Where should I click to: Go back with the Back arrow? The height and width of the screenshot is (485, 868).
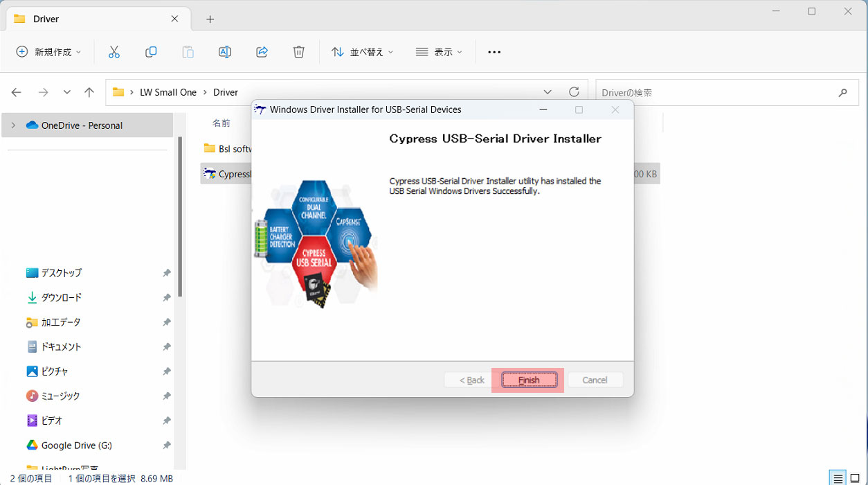pyautogui.click(x=17, y=92)
